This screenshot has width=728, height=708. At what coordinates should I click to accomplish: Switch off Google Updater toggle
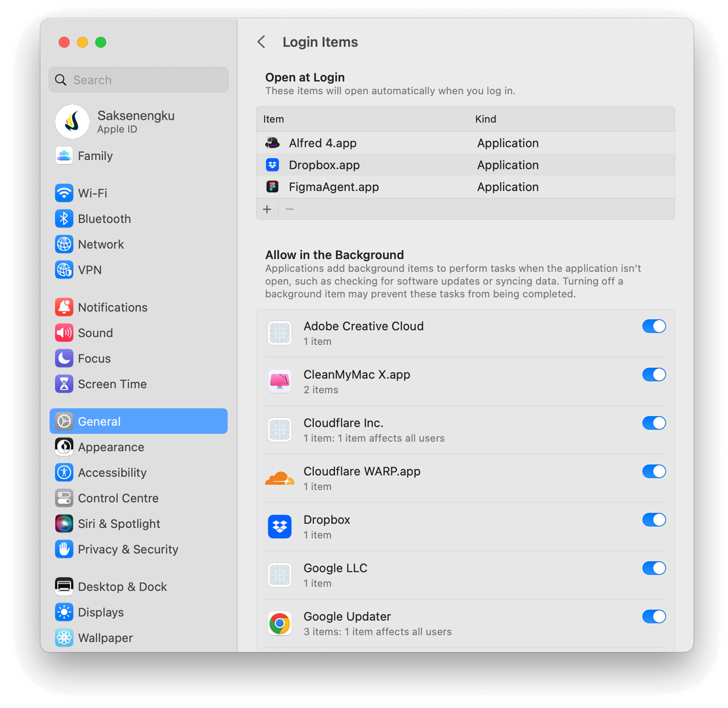click(654, 616)
